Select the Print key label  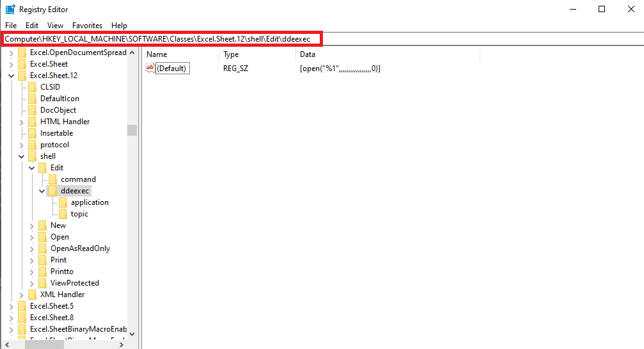pos(58,260)
